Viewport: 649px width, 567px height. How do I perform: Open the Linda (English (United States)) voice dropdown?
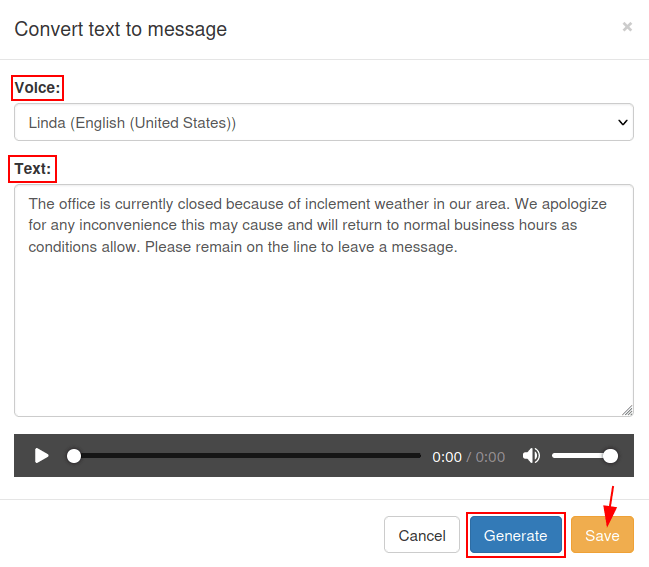pos(323,123)
